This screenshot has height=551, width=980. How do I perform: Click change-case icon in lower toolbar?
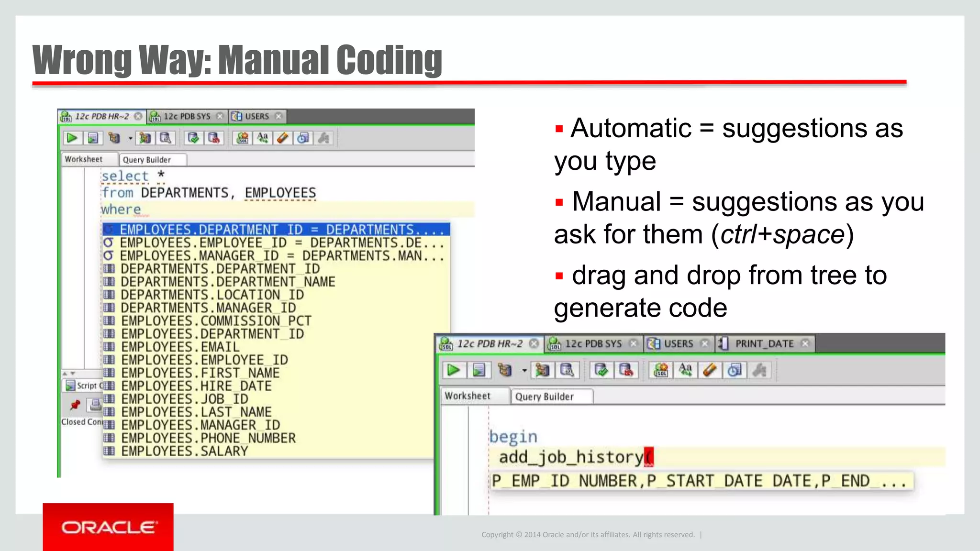click(x=685, y=370)
